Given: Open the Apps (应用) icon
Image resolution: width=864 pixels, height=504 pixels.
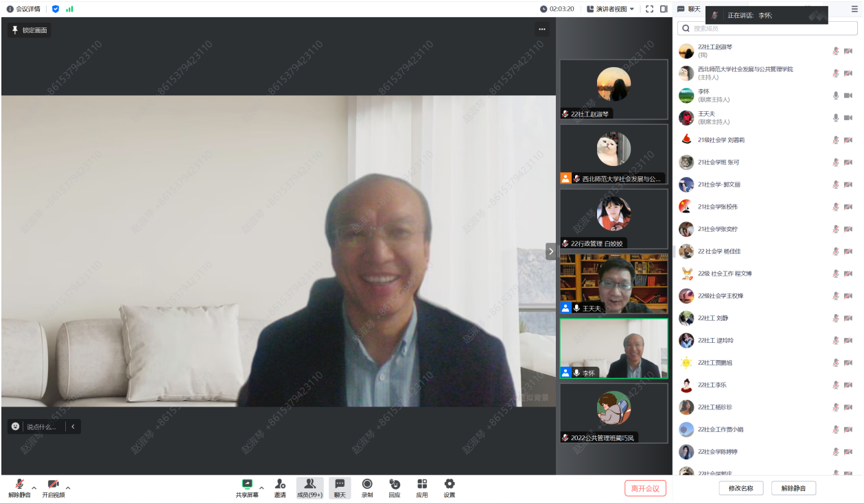Looking at the screenshot, I should (x=422, y=484).
